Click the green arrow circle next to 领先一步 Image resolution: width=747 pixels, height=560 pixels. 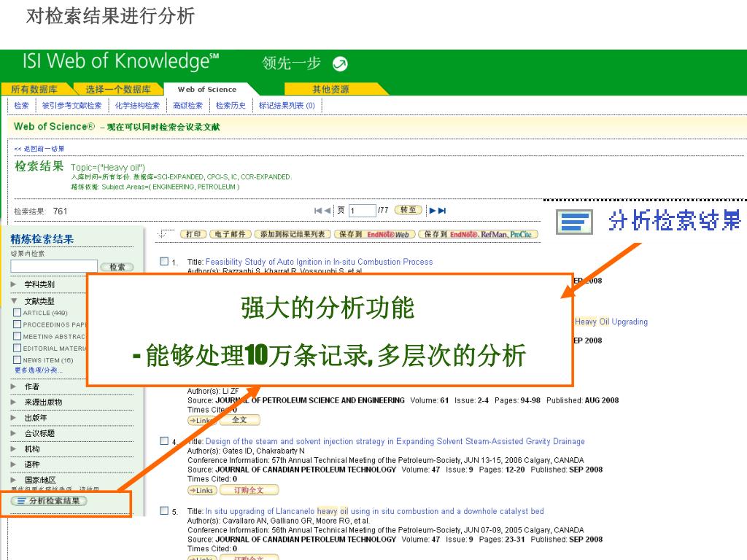[x=340, y=64]
